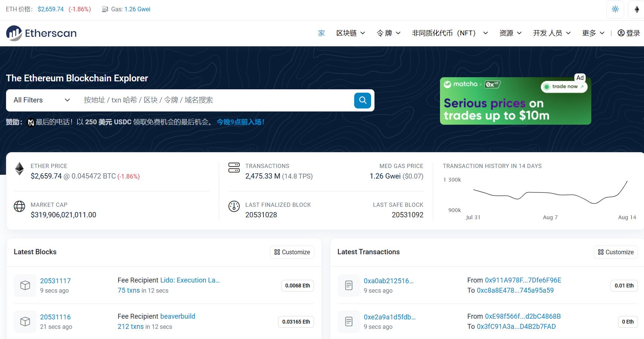View 75 txns in block 20531117
The height and width of the screenshot is (339, 644).
pos(129,290)
